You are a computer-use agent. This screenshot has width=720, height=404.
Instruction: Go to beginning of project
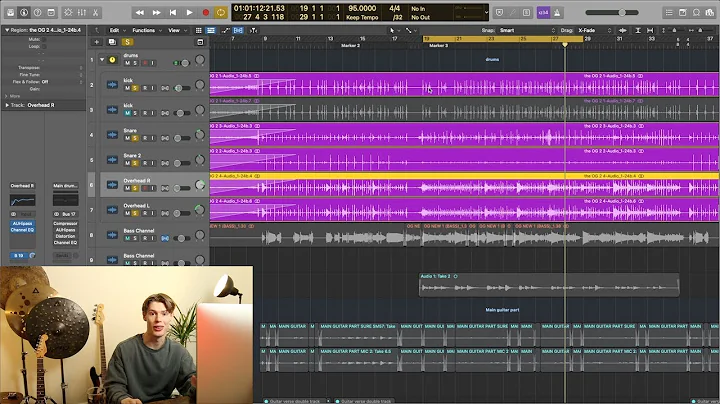(173, 12)
